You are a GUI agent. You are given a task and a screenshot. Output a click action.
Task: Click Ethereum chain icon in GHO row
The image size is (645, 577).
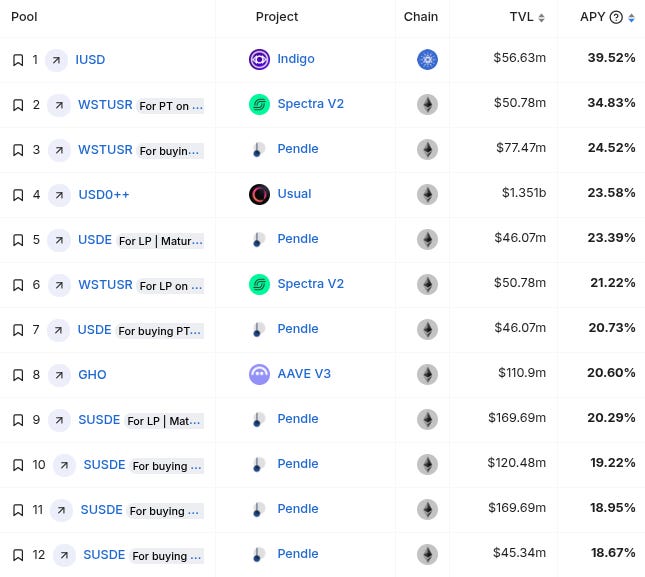(427, 375)
